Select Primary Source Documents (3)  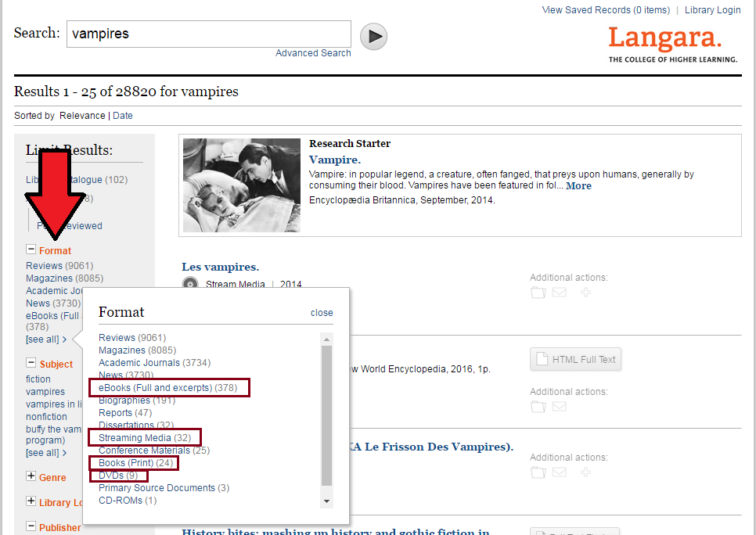[164, 488]
